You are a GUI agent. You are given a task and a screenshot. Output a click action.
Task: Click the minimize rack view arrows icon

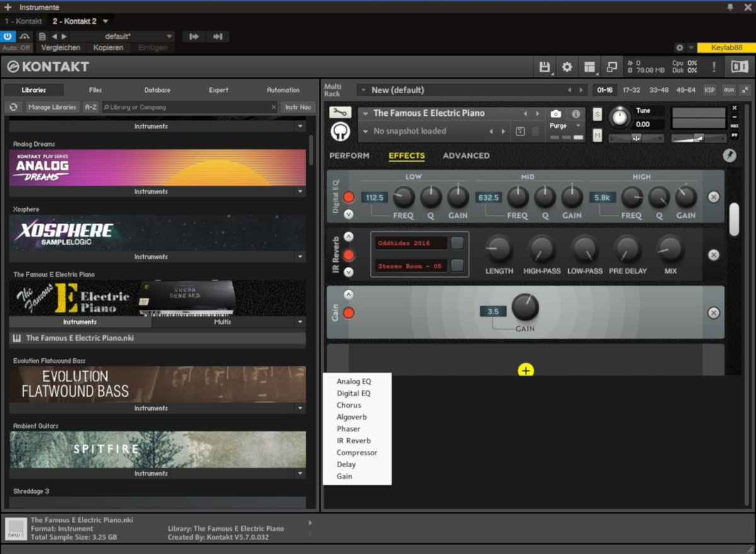[x=746, y=90]
